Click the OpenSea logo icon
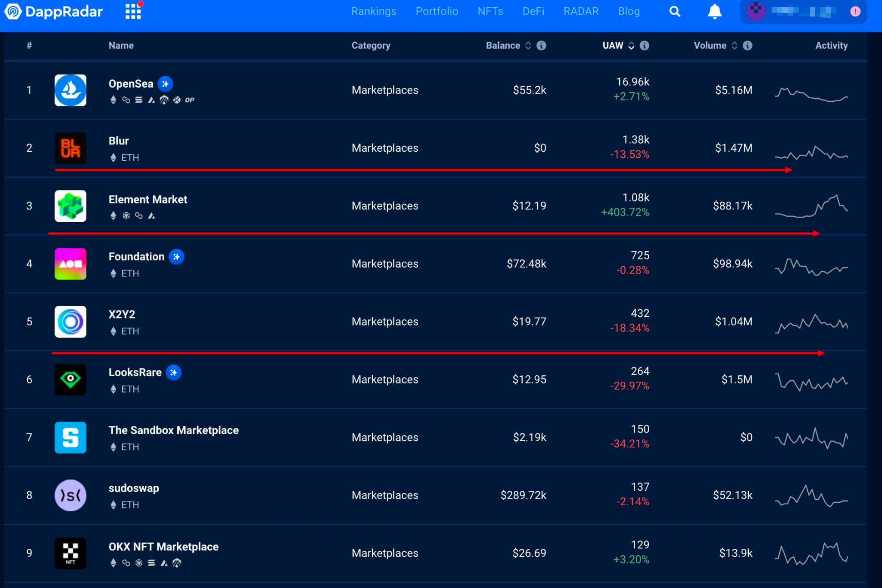This screenshot has width=882, height=588. point(70,90)
